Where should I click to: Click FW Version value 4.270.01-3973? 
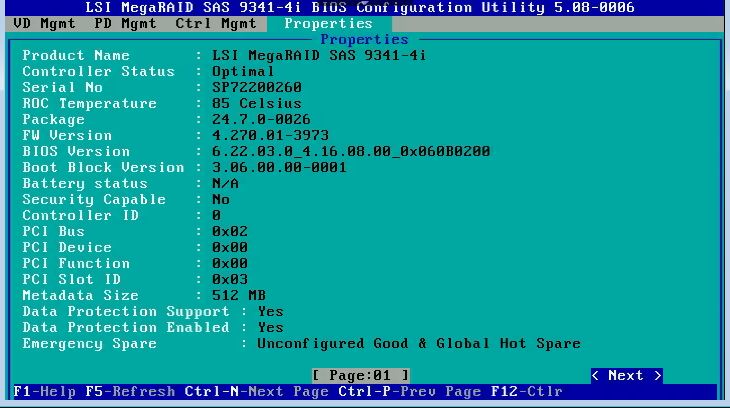270,135
